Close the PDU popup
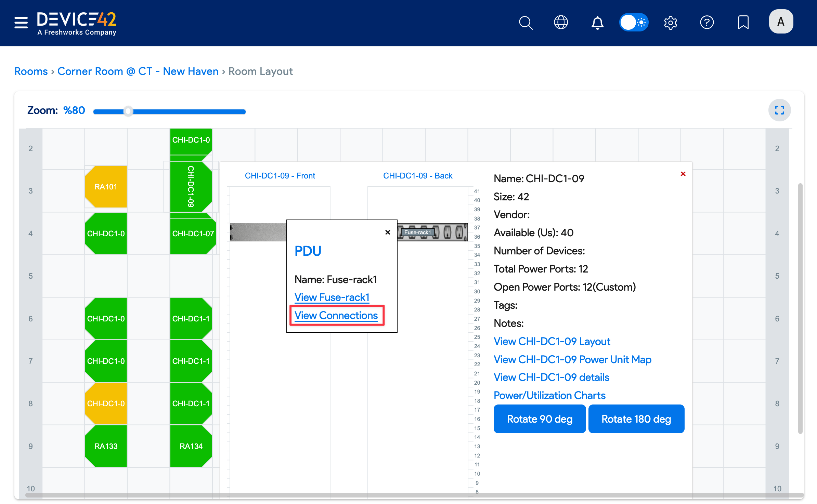The width and height of the screenshot is (817, 504). (x=388, y=233)
